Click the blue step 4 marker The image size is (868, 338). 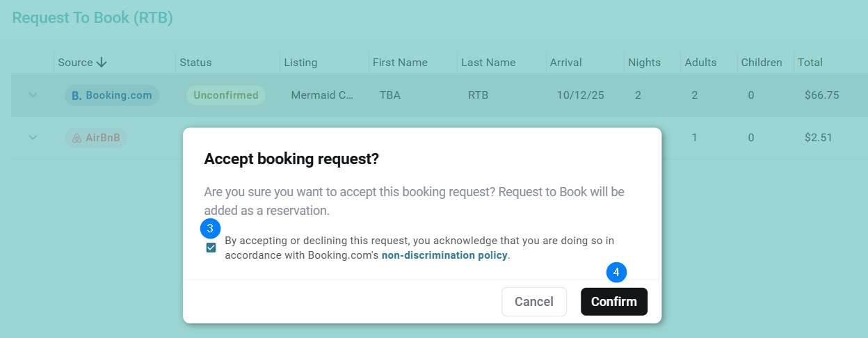[616, 272]
